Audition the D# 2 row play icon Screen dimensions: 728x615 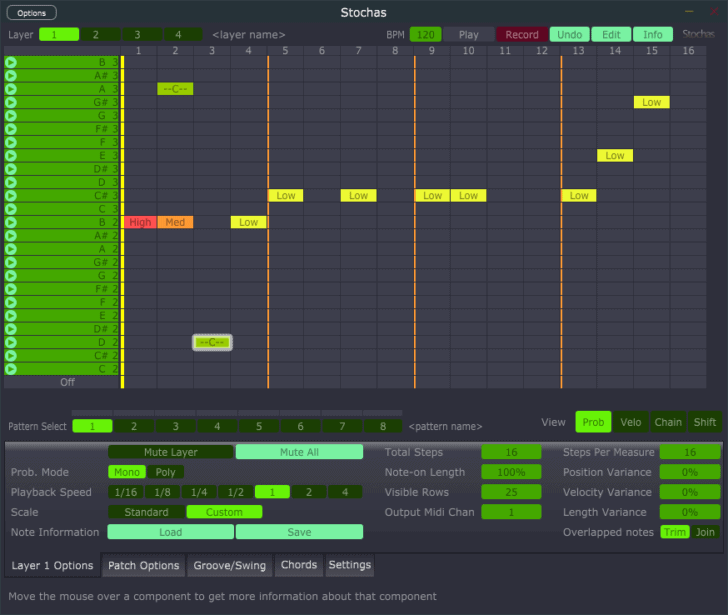(11, 329)
